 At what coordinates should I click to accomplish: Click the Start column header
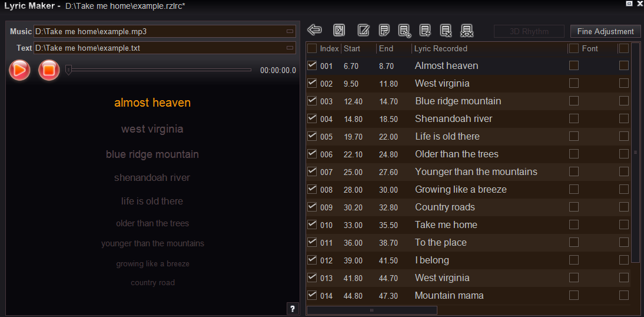tap(352, 48)
